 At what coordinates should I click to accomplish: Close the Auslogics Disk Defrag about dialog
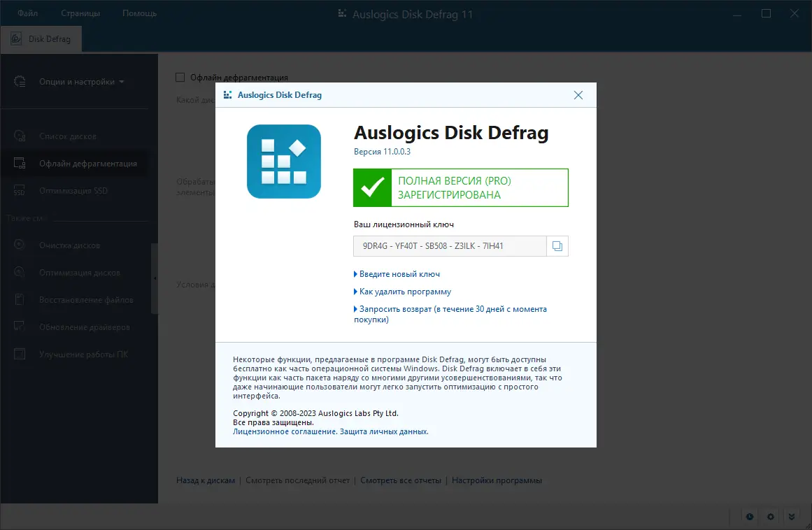coord(578,95)
